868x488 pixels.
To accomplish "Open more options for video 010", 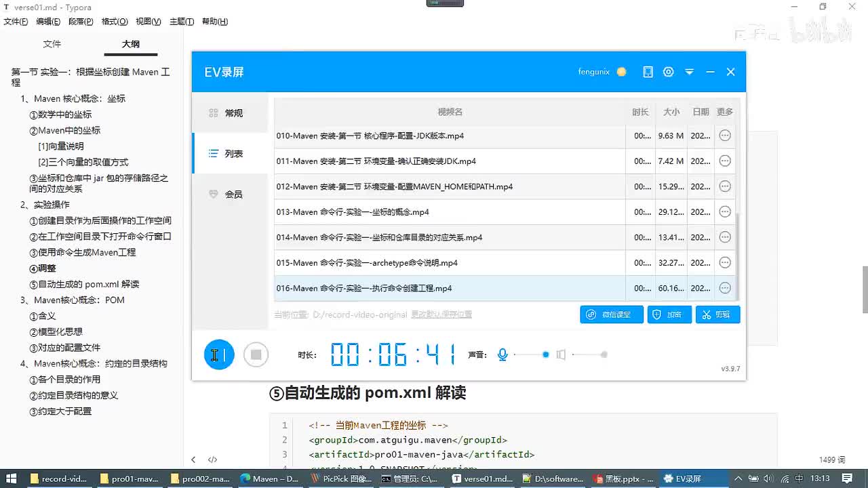I will [725, 136].
